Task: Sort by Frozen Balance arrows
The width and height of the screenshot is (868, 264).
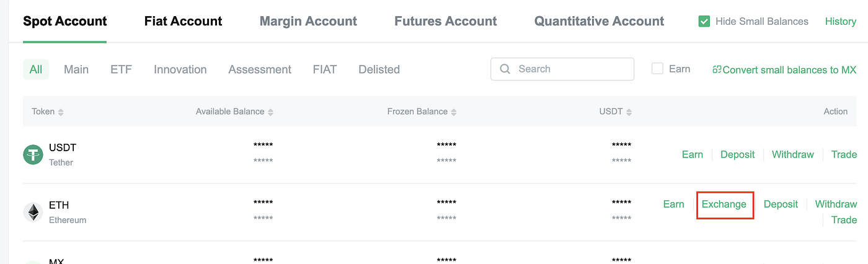Action: tap(454, 112)
